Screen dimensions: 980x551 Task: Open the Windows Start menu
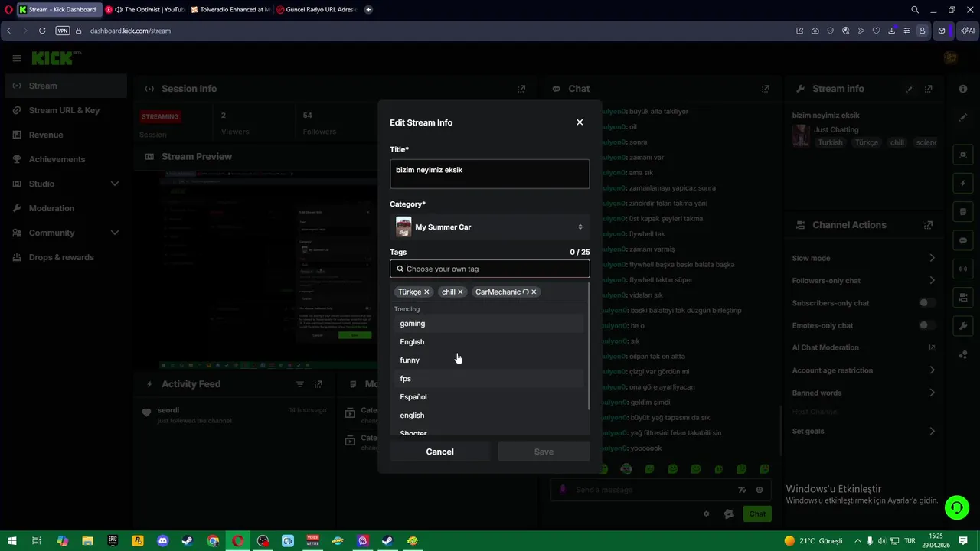click(x=12, y=541)
